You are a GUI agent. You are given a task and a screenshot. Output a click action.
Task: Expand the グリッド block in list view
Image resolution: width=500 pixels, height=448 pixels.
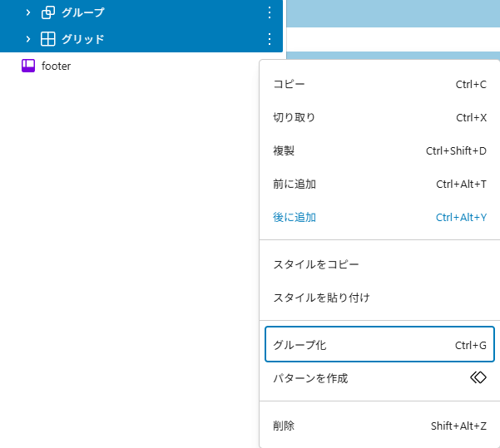28,39
